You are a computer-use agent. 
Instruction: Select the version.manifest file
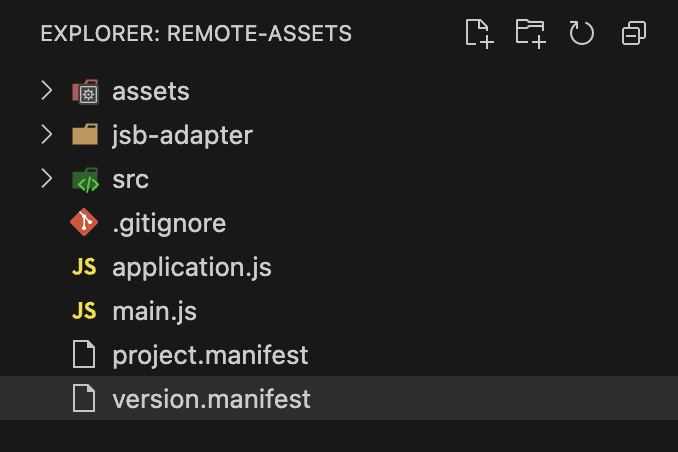pyautogui.click(x=211, y=399)
